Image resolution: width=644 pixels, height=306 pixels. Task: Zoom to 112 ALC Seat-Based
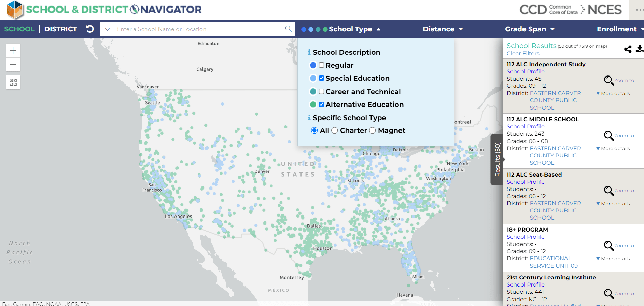tap(619, 191)
